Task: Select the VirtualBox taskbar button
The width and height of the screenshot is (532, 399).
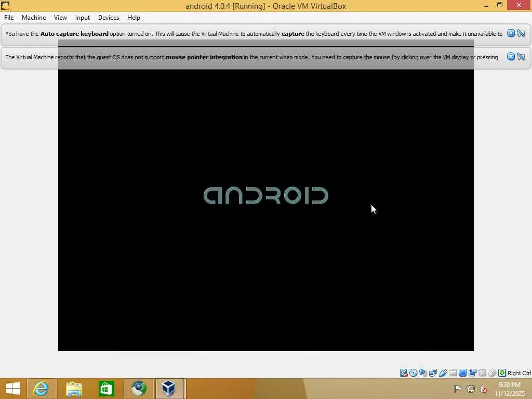Action: 170,389
